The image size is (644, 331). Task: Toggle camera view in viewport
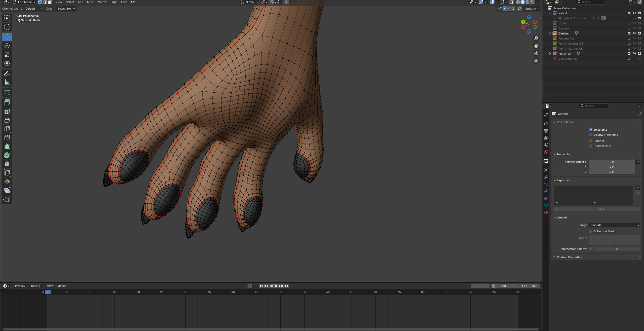536,53
